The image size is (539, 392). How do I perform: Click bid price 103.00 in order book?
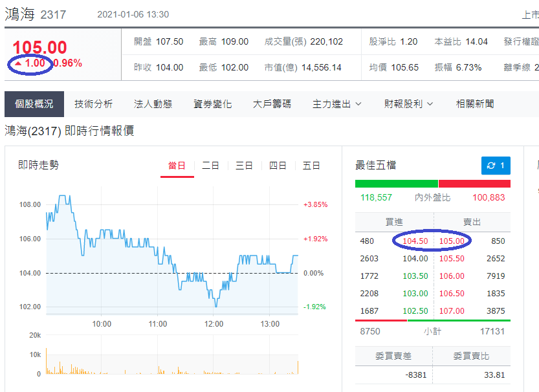[415, 294]
